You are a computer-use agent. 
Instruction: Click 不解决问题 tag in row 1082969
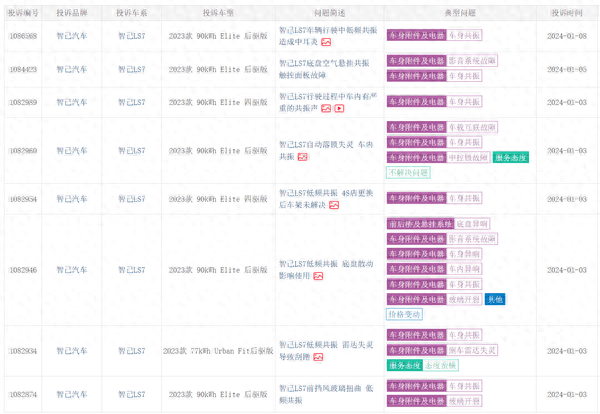[x=408, y=172]
